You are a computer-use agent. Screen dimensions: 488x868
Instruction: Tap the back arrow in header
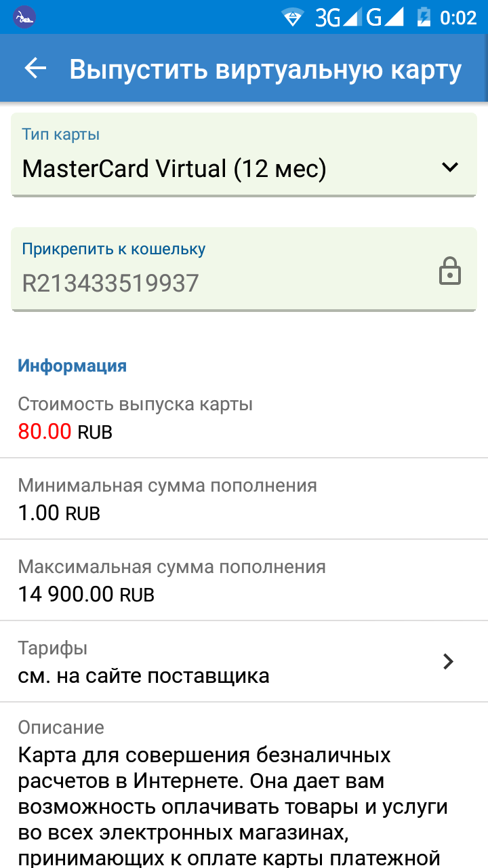[35, 68]
